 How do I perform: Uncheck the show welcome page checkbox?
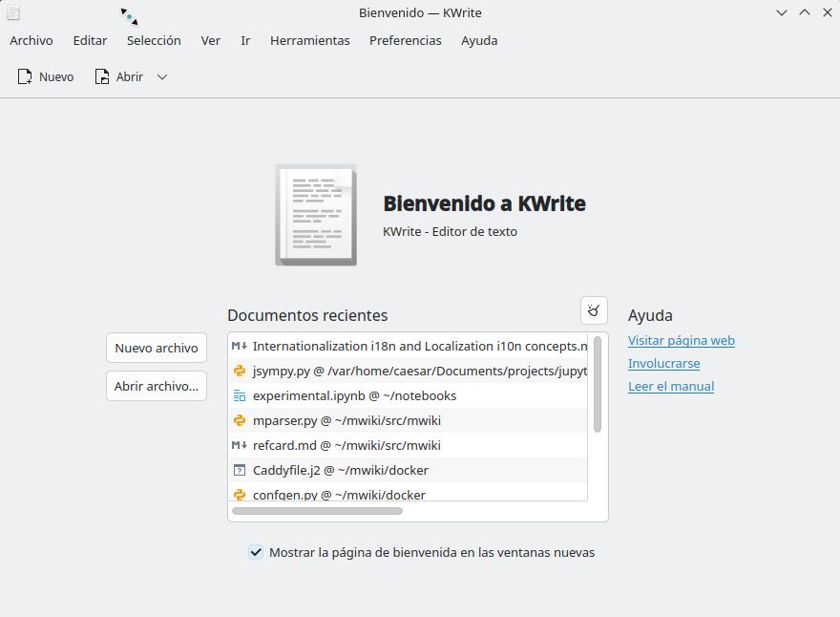(256, 552)
